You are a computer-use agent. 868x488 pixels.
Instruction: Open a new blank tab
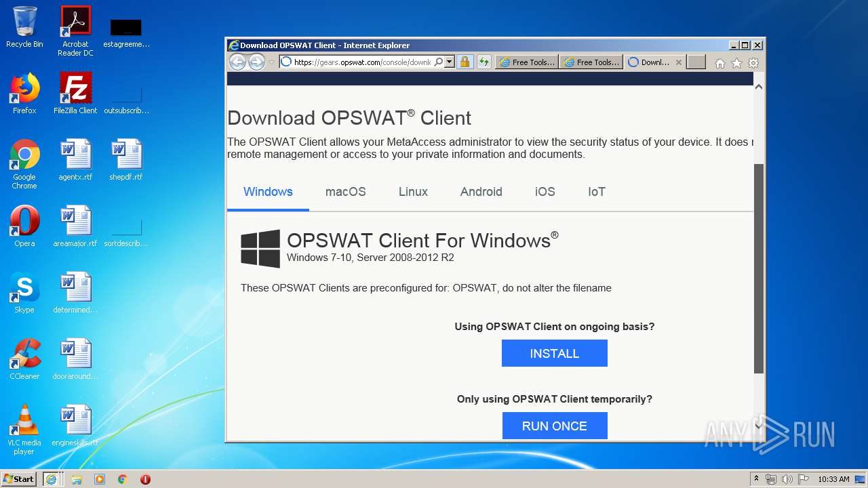[696, 62]
